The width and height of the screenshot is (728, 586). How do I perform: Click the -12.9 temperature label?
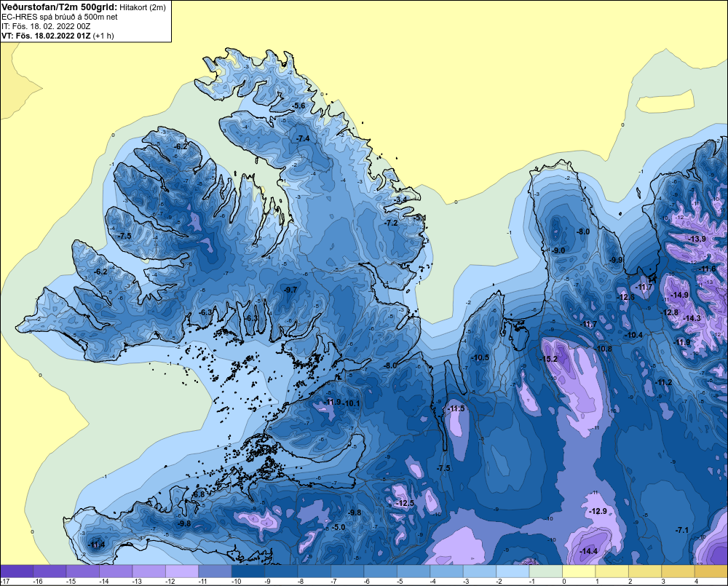click(598, 511)
